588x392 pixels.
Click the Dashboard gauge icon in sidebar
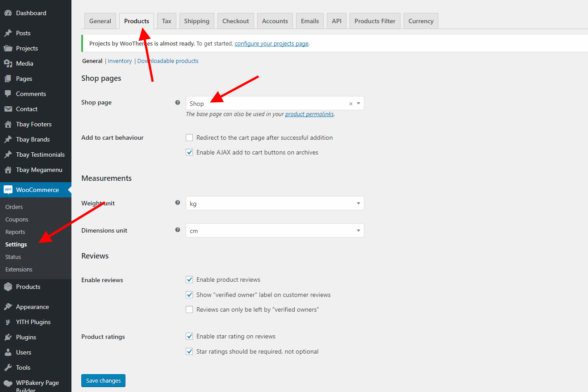pyautogui.click(x=8, y=13)
